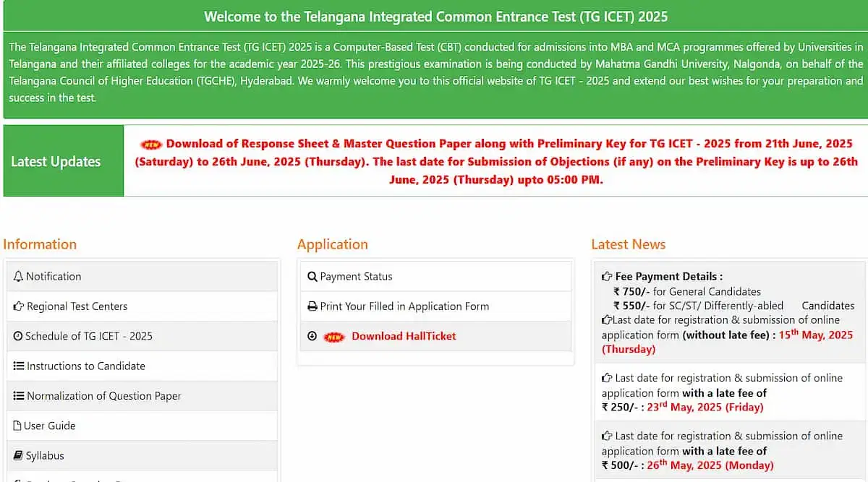
Task: Click the Fee Payment Details heading text
Action: coord(668,276)
